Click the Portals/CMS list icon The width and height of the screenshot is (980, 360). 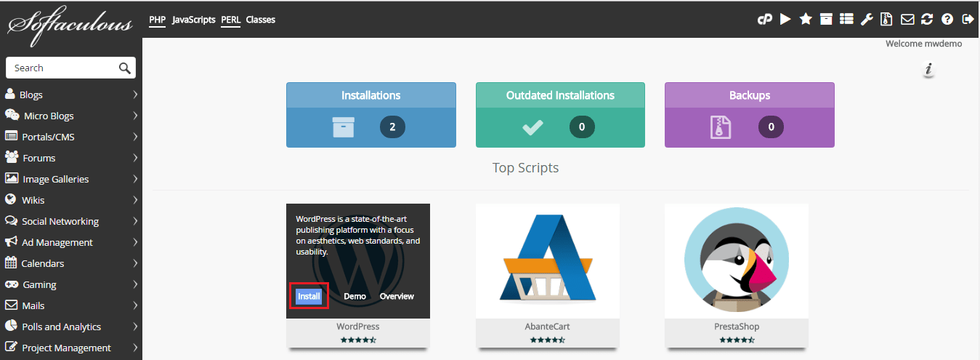(x=11, y=136)
